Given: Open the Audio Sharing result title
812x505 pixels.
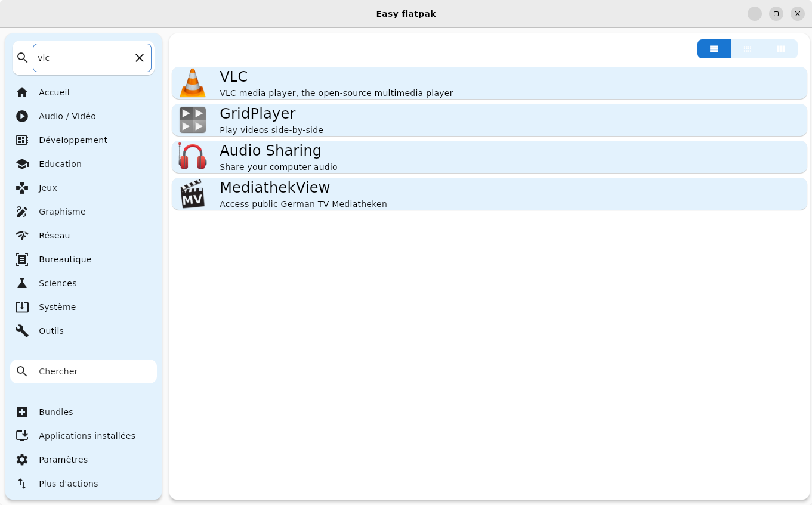Looking at the screenshot, I should point(270,151).
